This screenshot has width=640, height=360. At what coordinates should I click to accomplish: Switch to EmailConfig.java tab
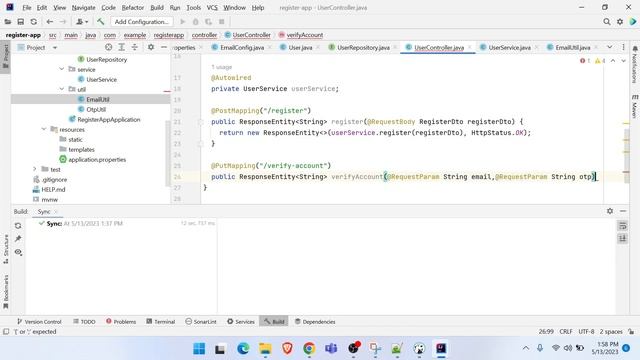[242, 48]
